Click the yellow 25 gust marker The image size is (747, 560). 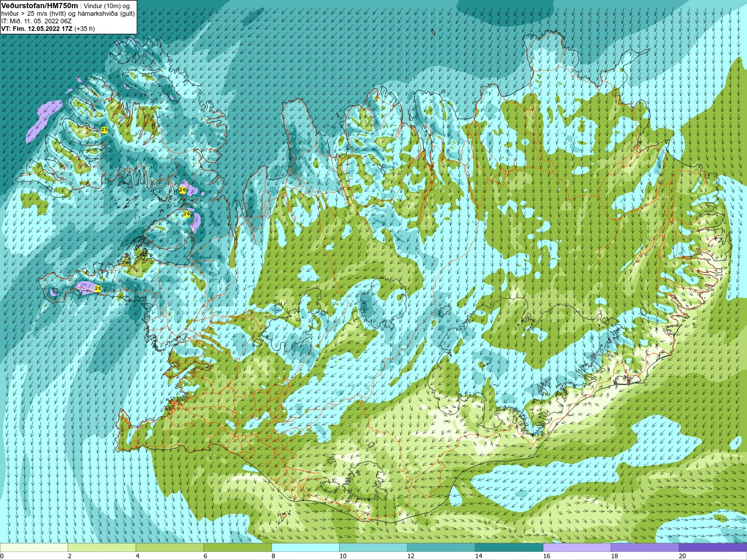point(104,129)
